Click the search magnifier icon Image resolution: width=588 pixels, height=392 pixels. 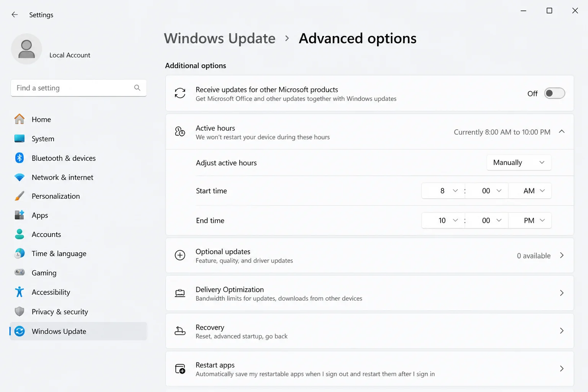point(137,88)
